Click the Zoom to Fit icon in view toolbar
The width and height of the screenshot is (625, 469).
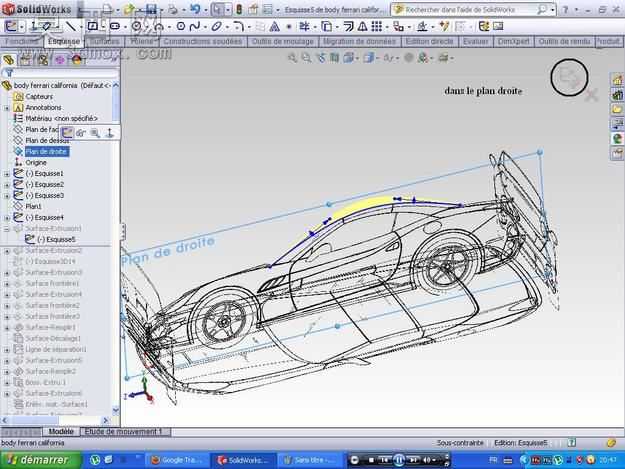point(293,58)
